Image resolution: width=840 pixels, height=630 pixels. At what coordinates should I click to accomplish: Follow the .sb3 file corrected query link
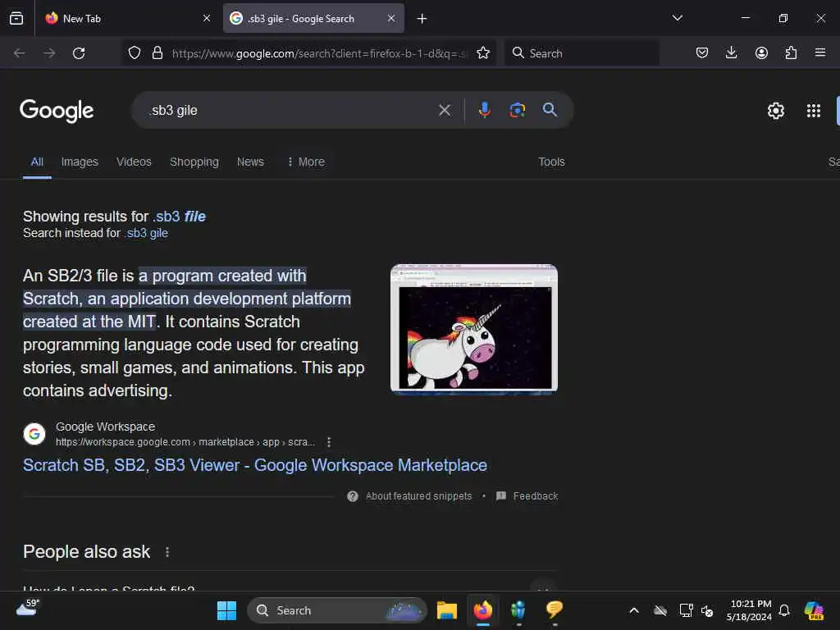pyautogui.click(x=179, y=217)
